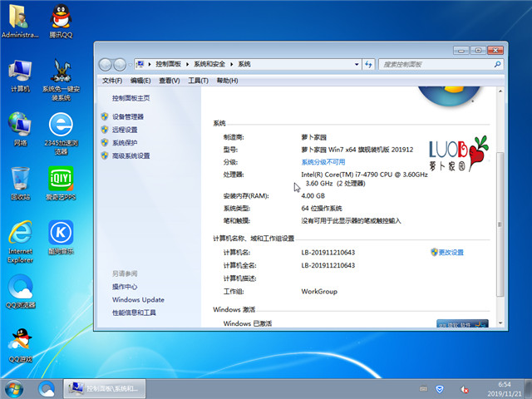
Task: Click the computer icon in the address bar
Action: coord(140,64)
